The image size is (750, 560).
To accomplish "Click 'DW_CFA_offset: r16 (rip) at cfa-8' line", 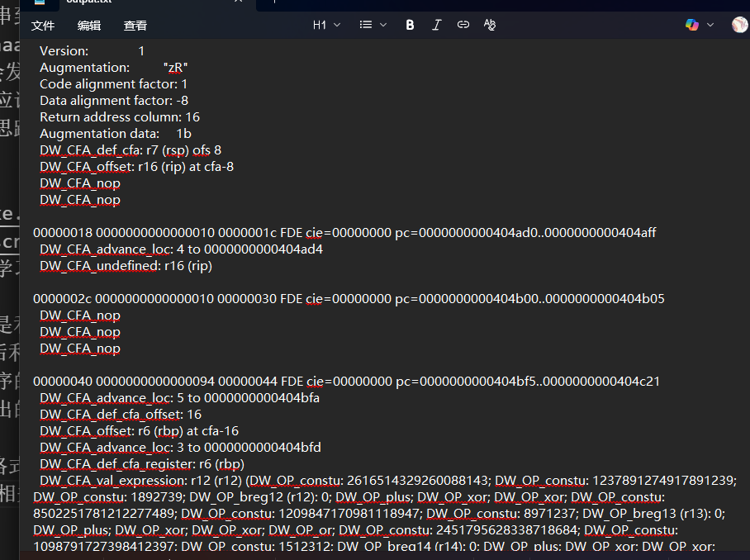I will click(x=137, y=166).
